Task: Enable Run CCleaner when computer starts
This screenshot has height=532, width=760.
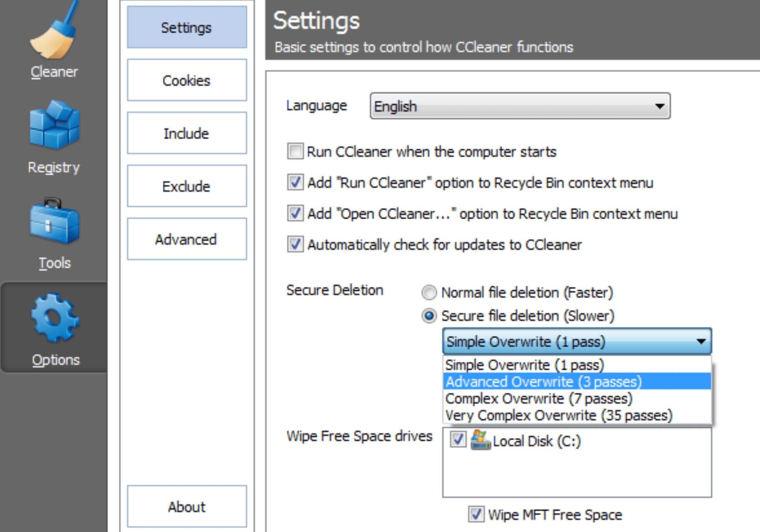Action: coord(295,152)
